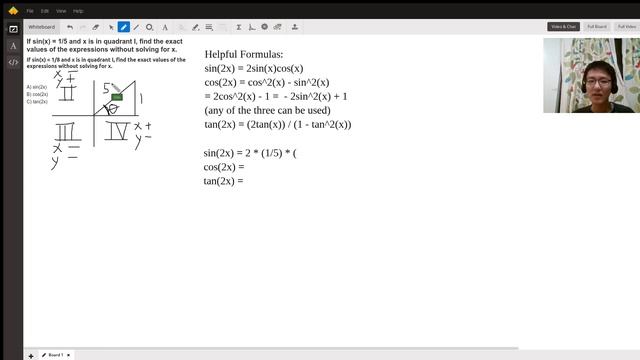Click the round globe toolbar icon
Viewport: 640px width, 360px height.
pyautogui.click(x=264, y=27)
